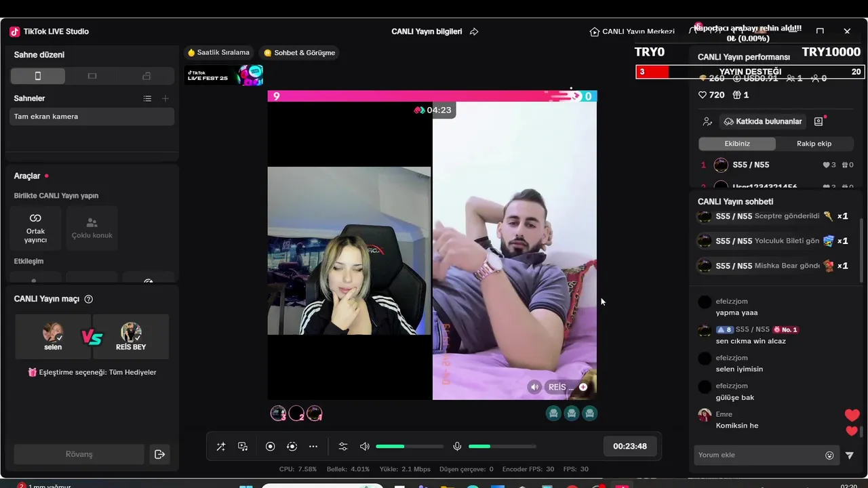
Task: Open Ortak yayıncı co-host tool
Action: coord(35,228)
